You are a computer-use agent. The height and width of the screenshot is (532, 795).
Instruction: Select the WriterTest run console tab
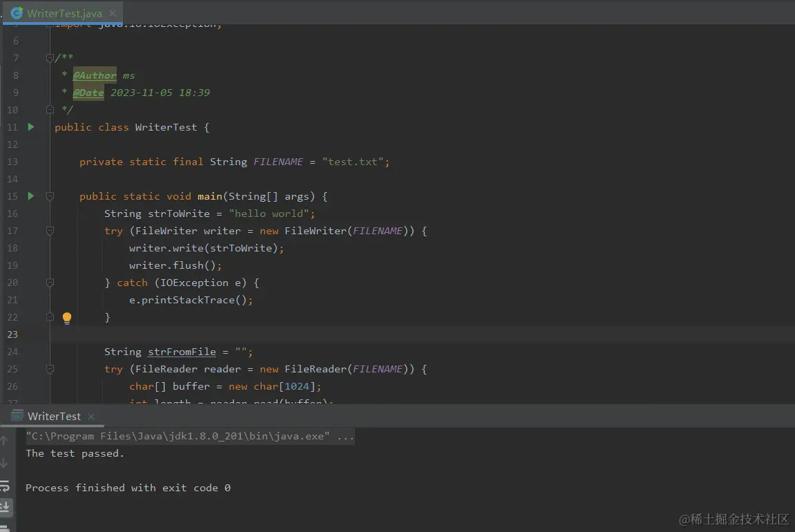(54, 417)
